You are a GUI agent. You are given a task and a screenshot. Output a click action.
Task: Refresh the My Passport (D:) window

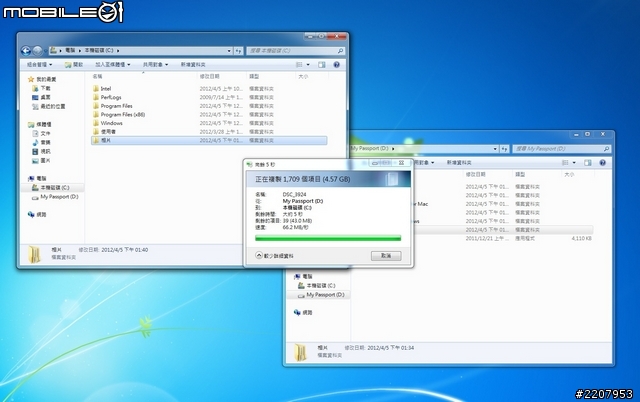[504, 149]
